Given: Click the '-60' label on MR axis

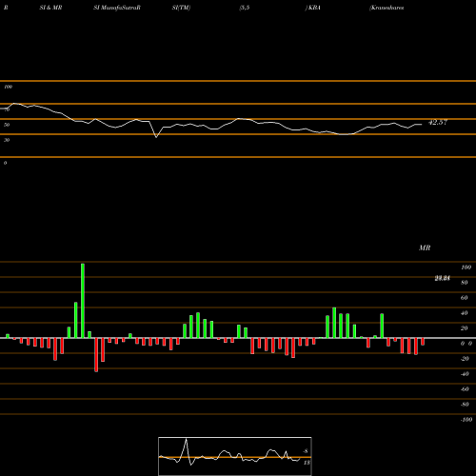Looking at the screenshot, I should (x=465, y=389).
